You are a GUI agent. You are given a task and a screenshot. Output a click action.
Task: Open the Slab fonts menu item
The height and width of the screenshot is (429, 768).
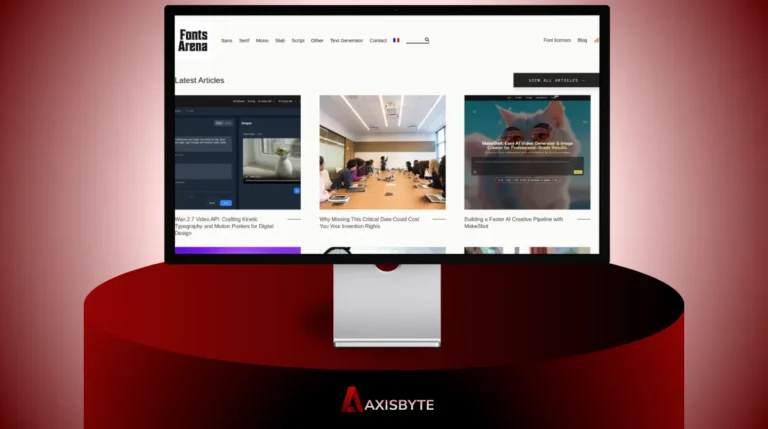(280, 41)
